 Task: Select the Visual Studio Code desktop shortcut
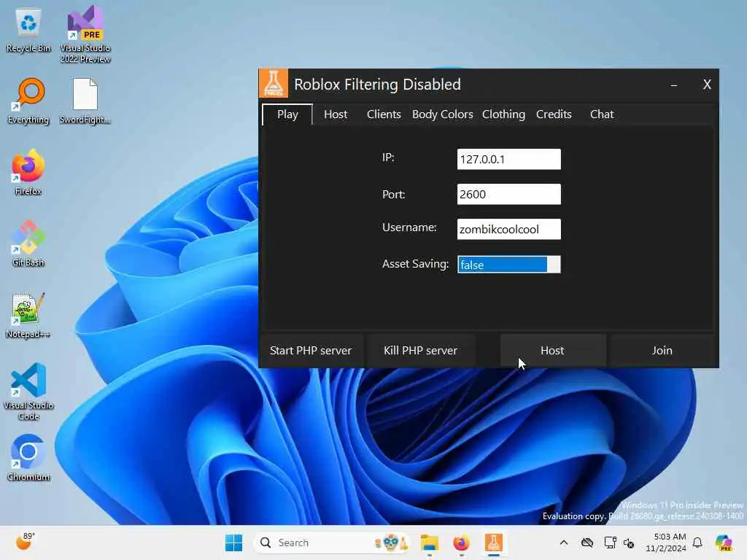click(x=28, y=392)
